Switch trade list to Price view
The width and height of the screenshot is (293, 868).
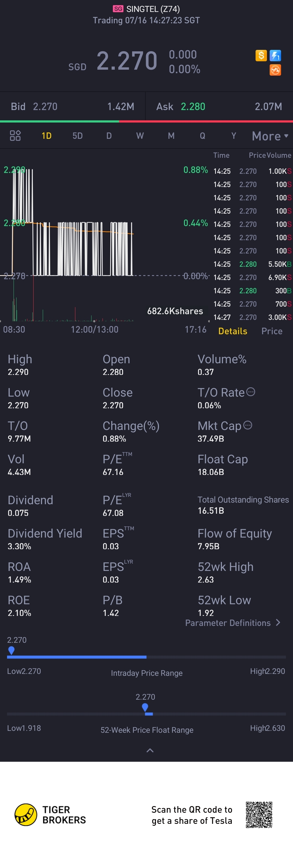(272, 331)
